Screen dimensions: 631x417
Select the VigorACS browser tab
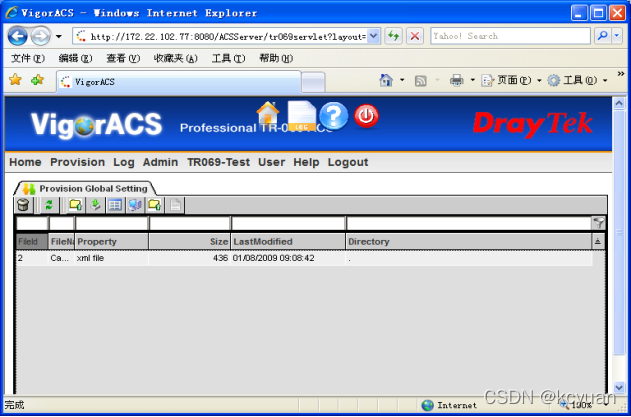click(x=179, y=82)
